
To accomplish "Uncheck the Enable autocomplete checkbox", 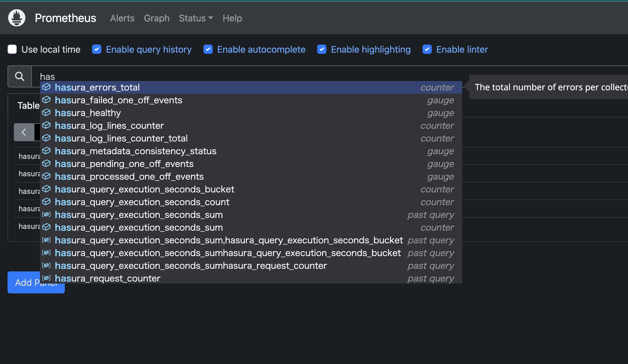I will tap(208, 49).
